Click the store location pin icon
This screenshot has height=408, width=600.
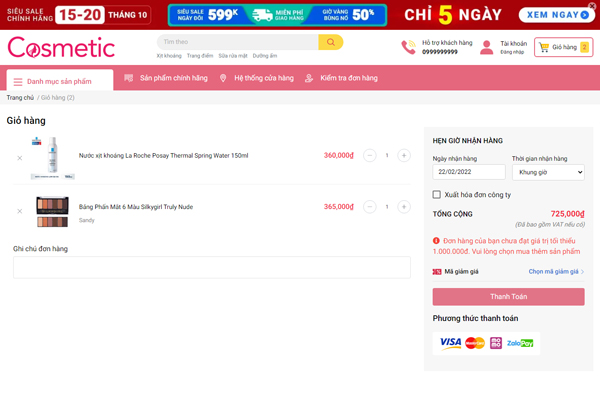click(x=223, y=78)
